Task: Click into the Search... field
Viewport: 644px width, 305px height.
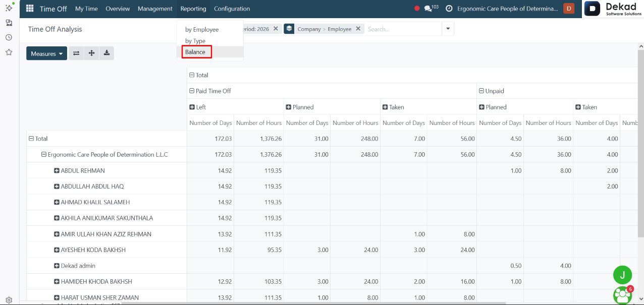Action: coord(403,29)
